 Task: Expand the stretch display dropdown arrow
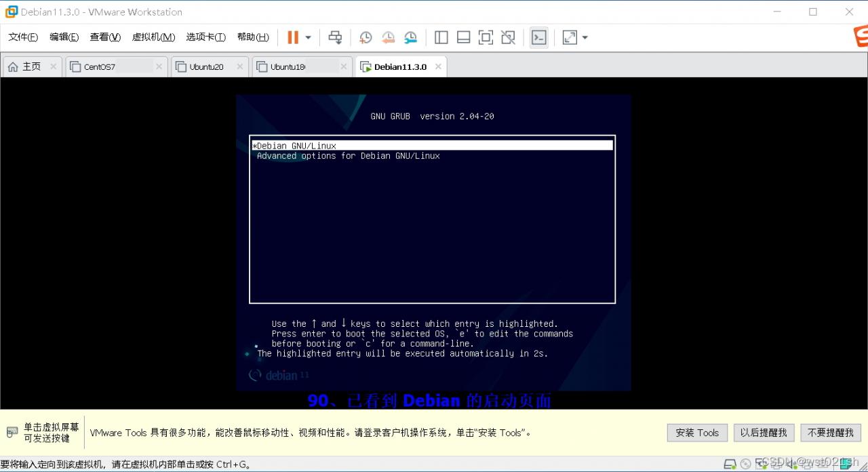click(x=585, y=37)
